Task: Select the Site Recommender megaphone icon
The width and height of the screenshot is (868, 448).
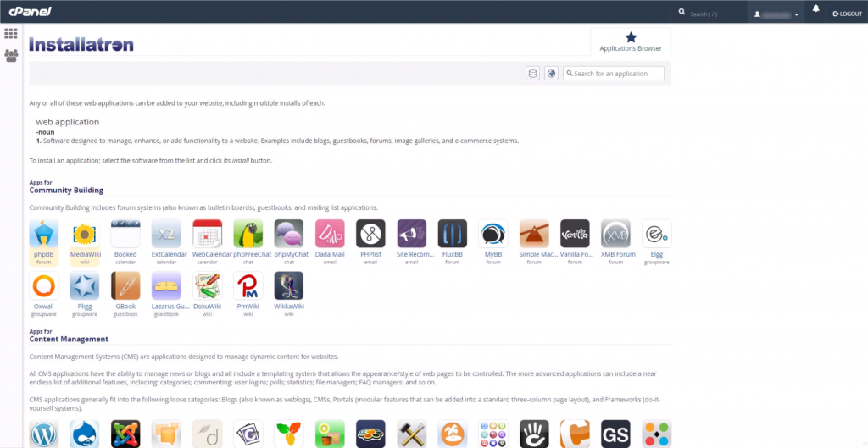Action: pyautogui.click(x=412, y=234)
